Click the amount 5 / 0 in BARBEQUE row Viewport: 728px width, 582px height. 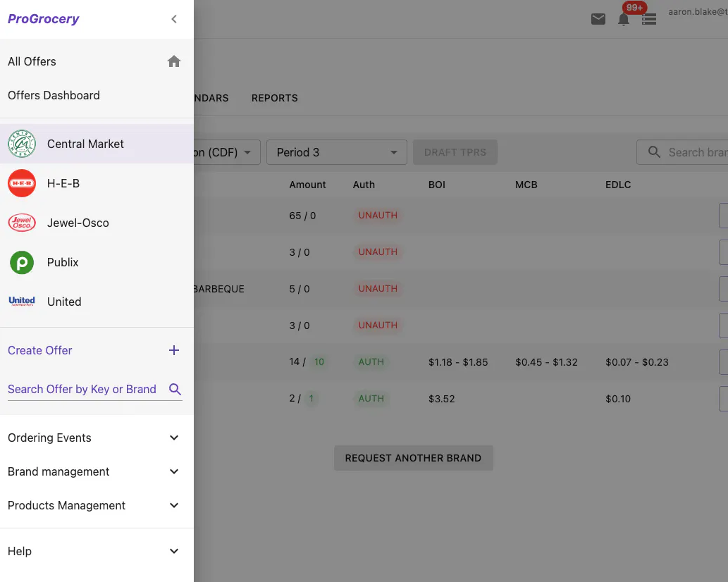300,289
